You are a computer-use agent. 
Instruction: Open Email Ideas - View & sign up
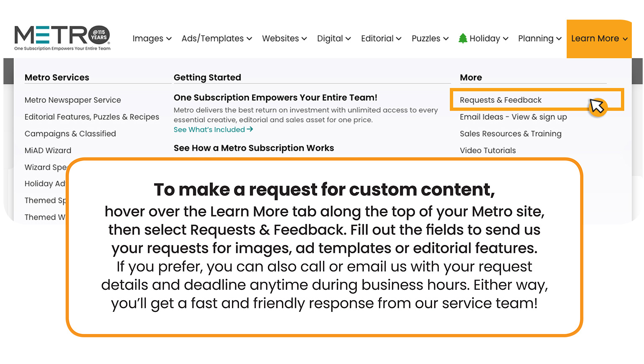[x=513, y=117]
